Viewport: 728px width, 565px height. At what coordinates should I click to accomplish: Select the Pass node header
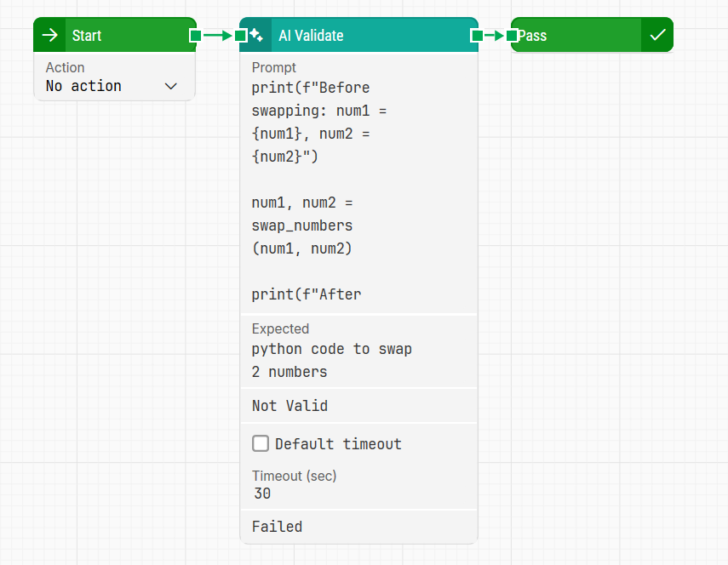pyautogui.click(x=592, y=35)
